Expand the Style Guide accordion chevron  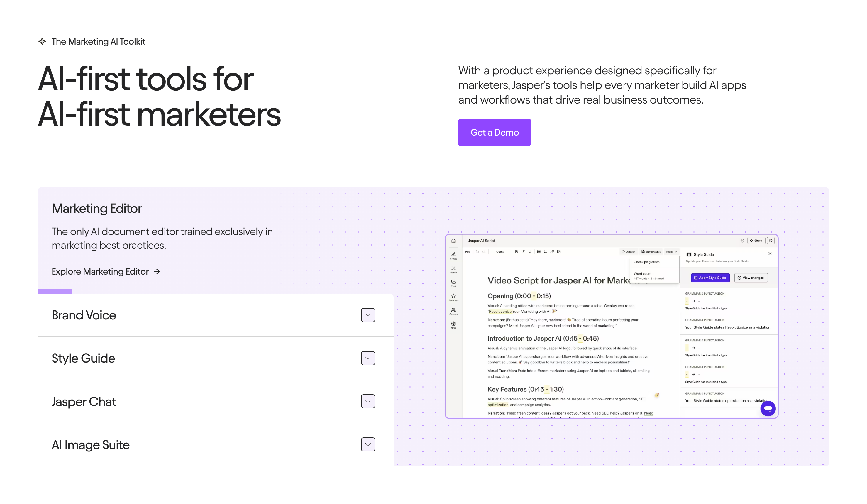[368, 358]
